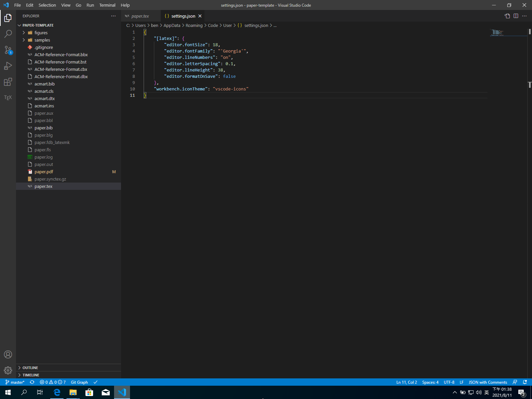Screen dimensions: 532x399
Task: Click the Open Settings UI icon
Action: click(x=507, y=16)
